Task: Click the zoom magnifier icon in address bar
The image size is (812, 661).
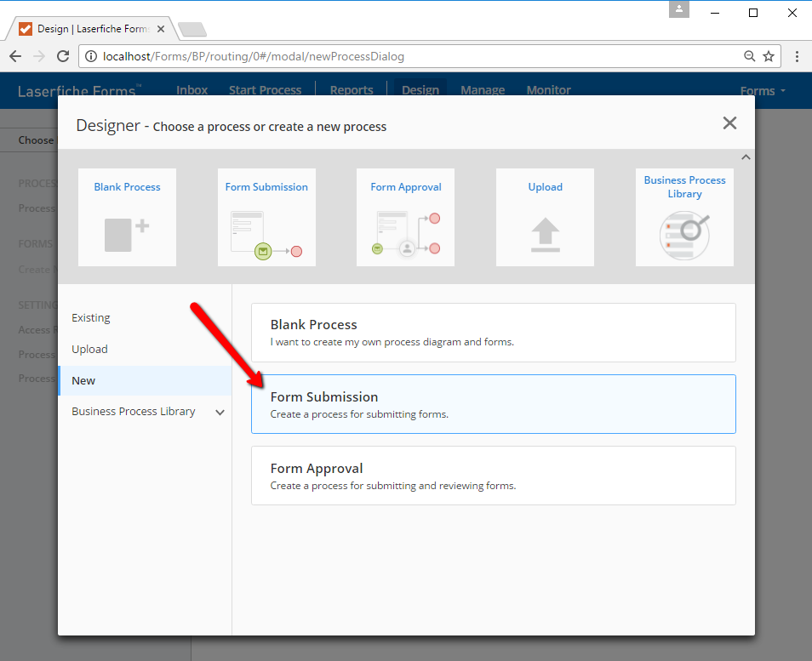Action: (x=749, y=56)
